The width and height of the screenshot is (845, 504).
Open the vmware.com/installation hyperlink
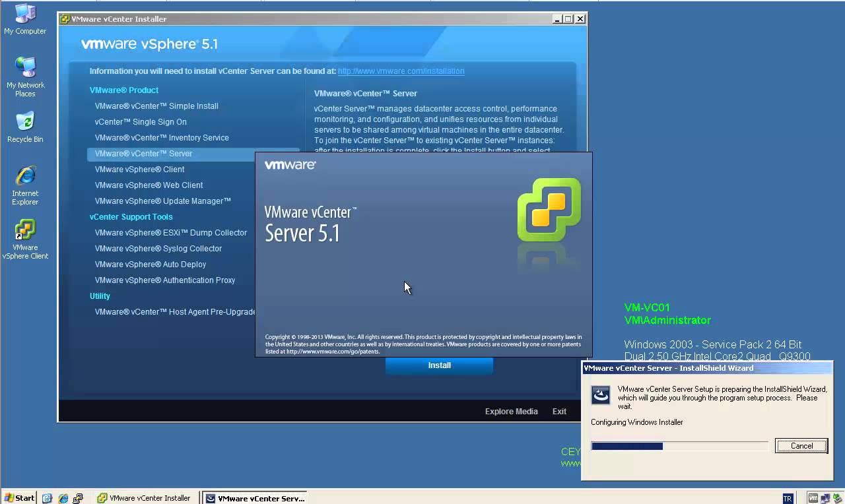tap(401, 71)
